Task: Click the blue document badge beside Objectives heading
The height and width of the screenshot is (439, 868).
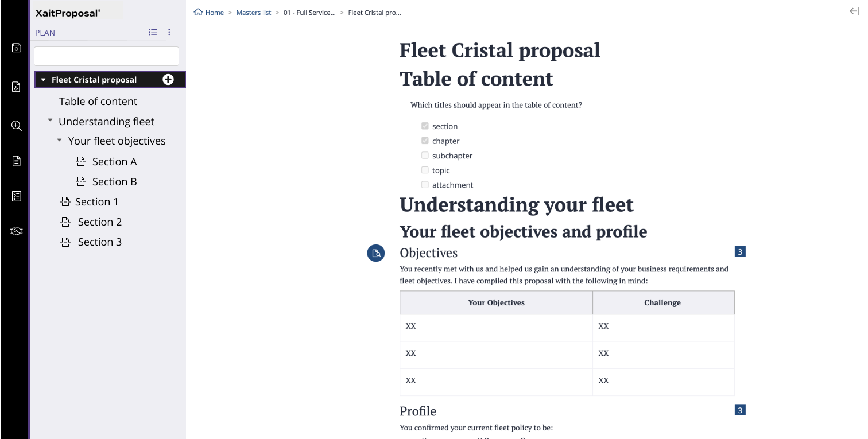Action: pos(376,252)
